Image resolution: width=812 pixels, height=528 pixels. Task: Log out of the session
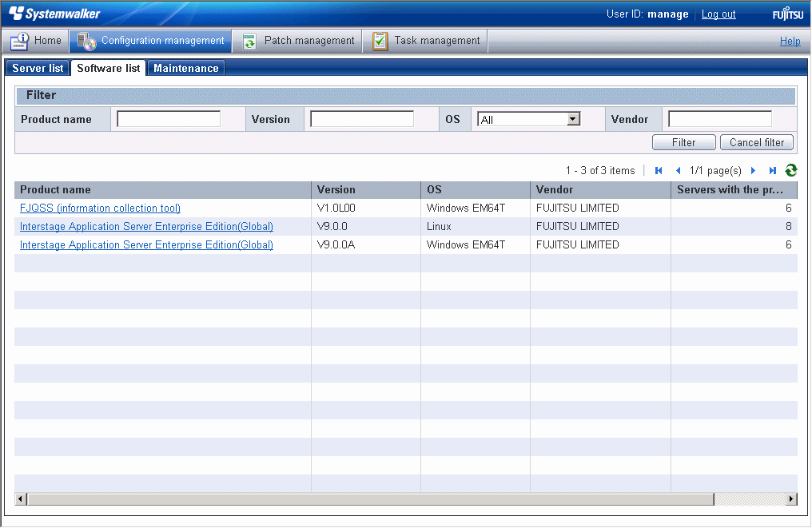pyautogui.click(x=718, y=14)
